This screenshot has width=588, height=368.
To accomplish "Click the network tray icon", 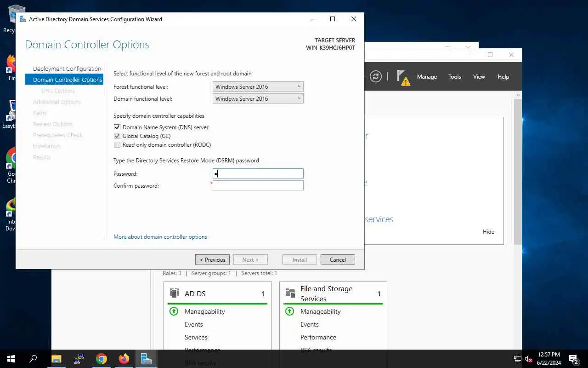I will click(517, 359).
